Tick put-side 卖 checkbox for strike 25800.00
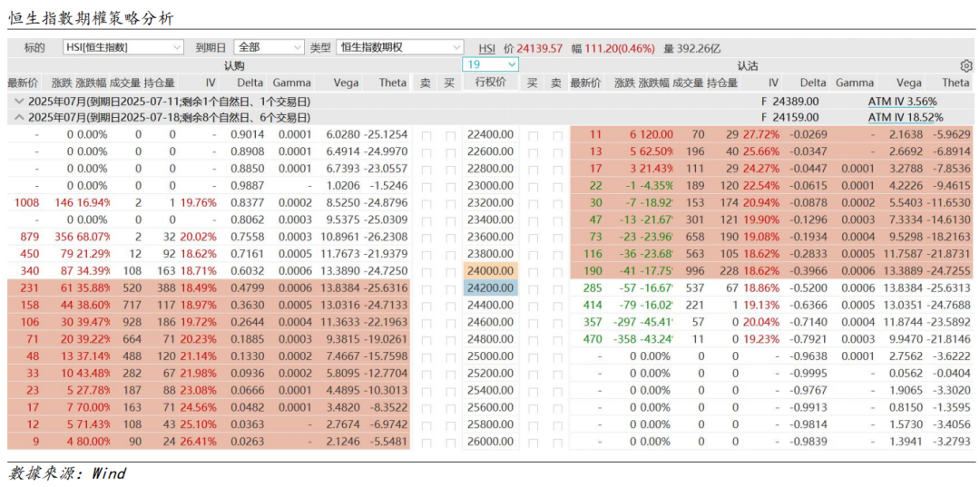This screenshot has height=487, width=980. tap(557, 425)
